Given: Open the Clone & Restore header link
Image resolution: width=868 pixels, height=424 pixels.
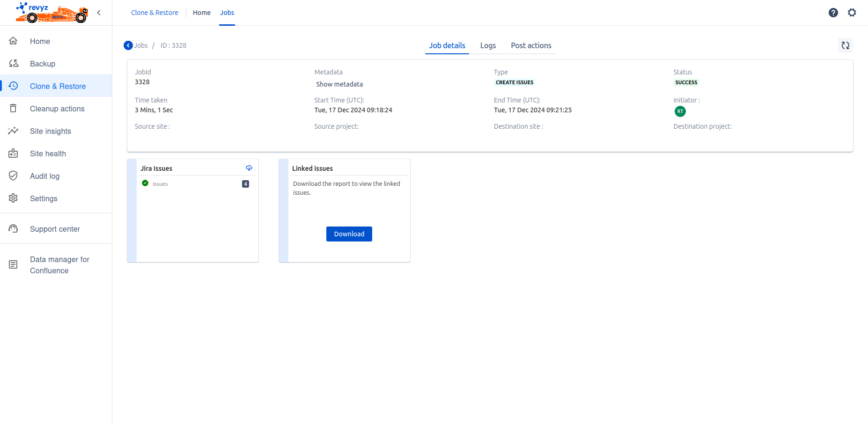Looking at the screenshot, I should coord(154,13).
